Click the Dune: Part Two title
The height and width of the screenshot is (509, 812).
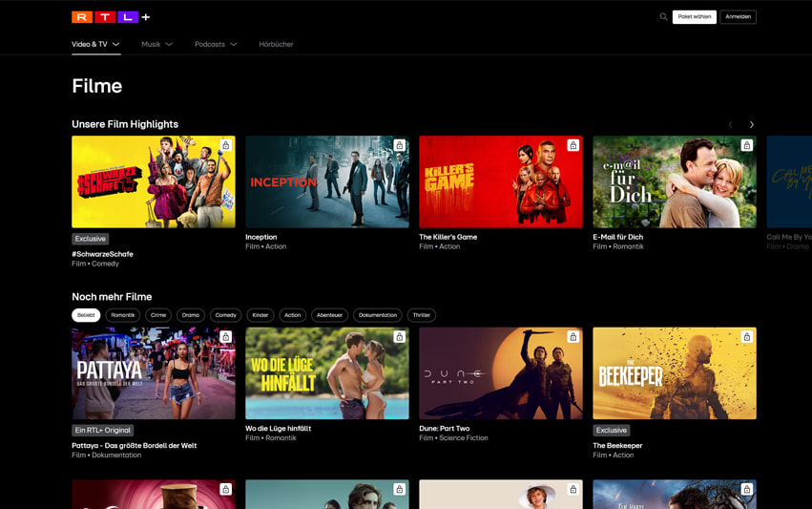click(445, 428)
